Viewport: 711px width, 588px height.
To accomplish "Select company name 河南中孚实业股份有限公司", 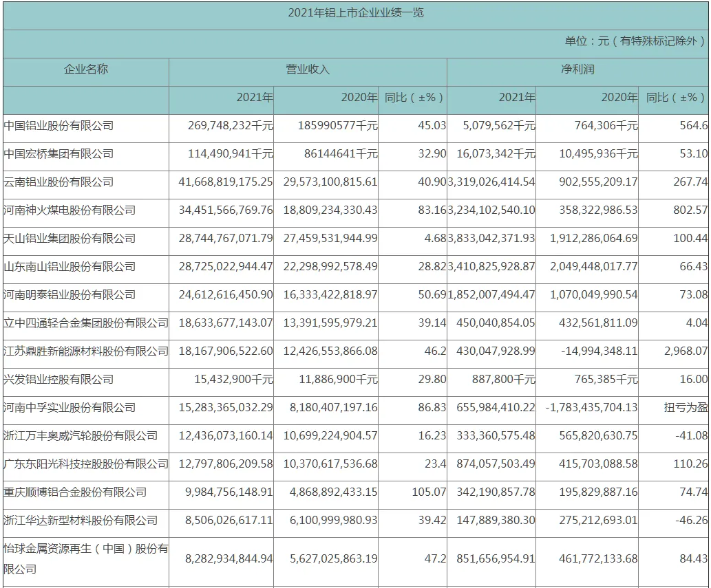I will pyautogui.click(x=70, y=408).
